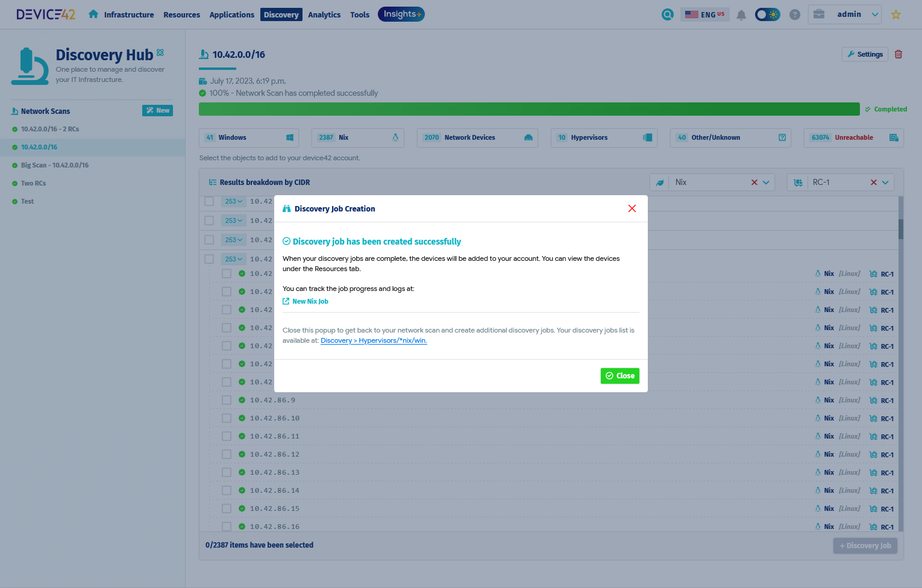This screenshot has width=922, height=588.
Task: Clear the Nix filter with red X
Action: pyautogui.click(x=754, y=183)
